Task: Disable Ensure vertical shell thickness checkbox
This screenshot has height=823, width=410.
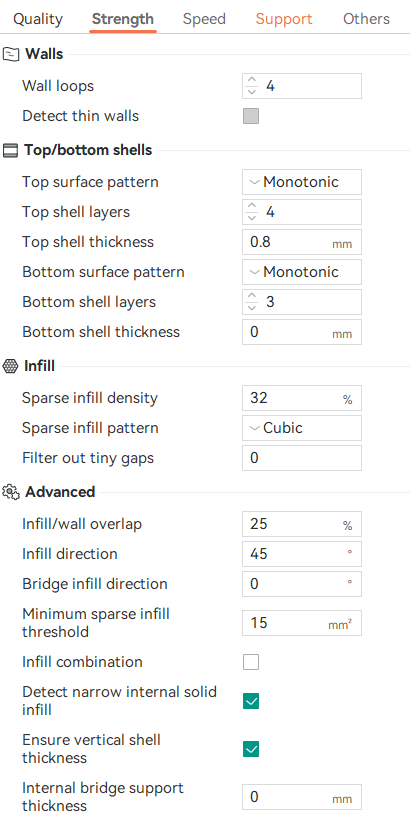Action: click(251, 749)
